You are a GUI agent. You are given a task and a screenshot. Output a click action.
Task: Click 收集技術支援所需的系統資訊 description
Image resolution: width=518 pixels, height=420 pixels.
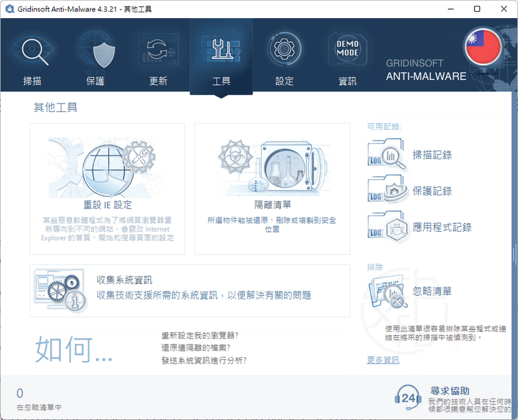pos(204,295)
